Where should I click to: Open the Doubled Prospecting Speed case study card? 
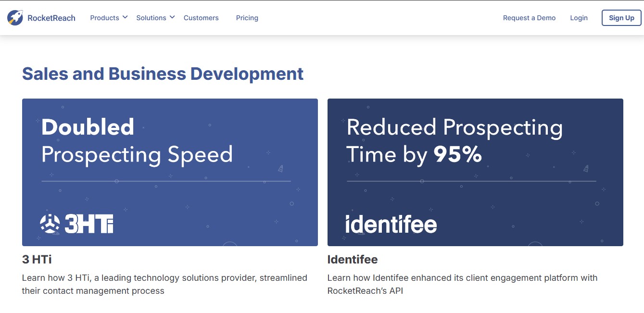pos(170,172)
